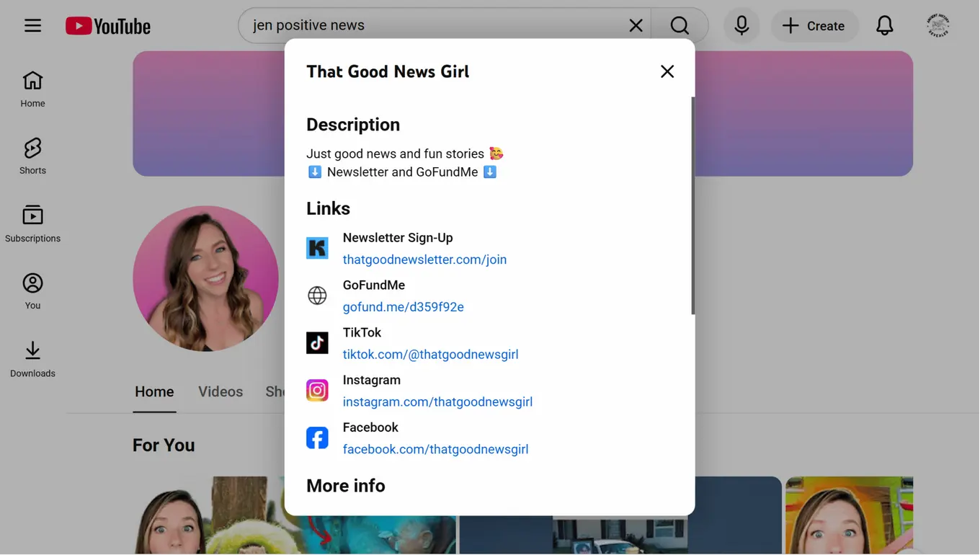980x555 pixels.
Task: Click the Facebook icon in the Links list
Action: pos(317,438)
